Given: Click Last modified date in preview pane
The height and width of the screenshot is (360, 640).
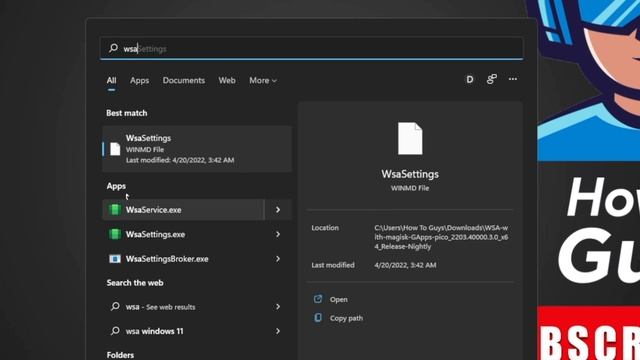Looking at the screenshot, I should pyautogui.click(x=405, y=265).
